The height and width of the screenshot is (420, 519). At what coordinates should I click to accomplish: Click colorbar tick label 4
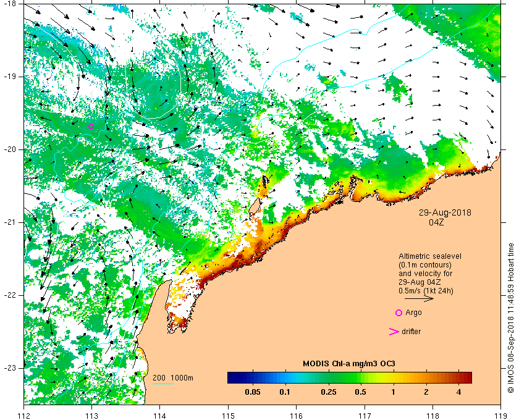(458, 392)
